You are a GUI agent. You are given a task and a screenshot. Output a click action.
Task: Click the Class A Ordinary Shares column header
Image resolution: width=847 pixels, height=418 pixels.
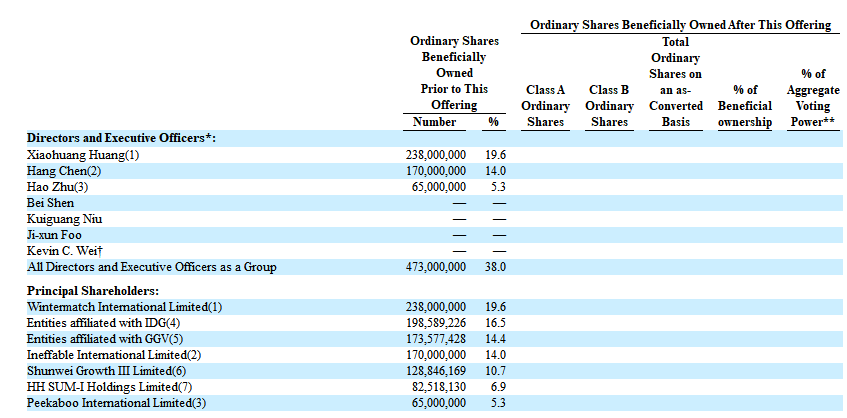point(547,106)
